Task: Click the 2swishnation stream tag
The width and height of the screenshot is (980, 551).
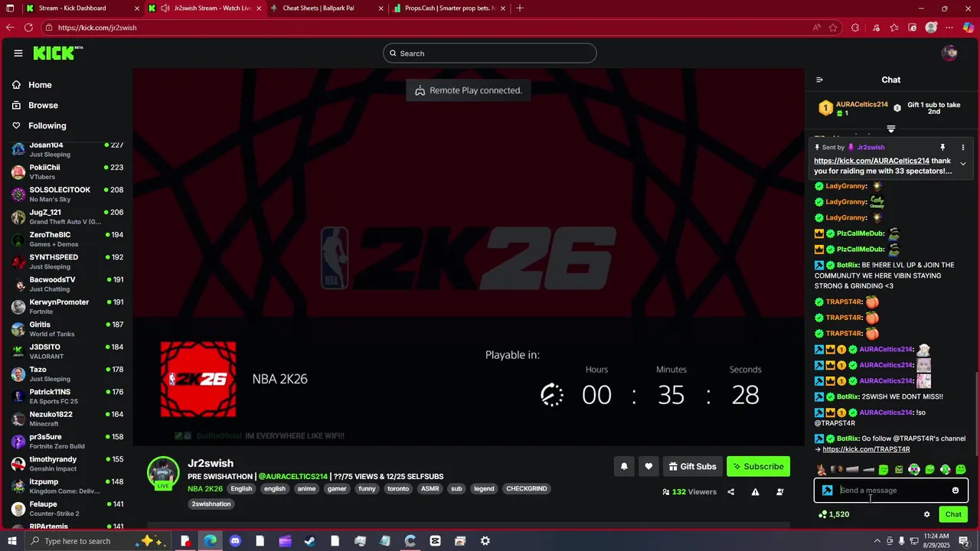Action: click(x=211, y=504)
